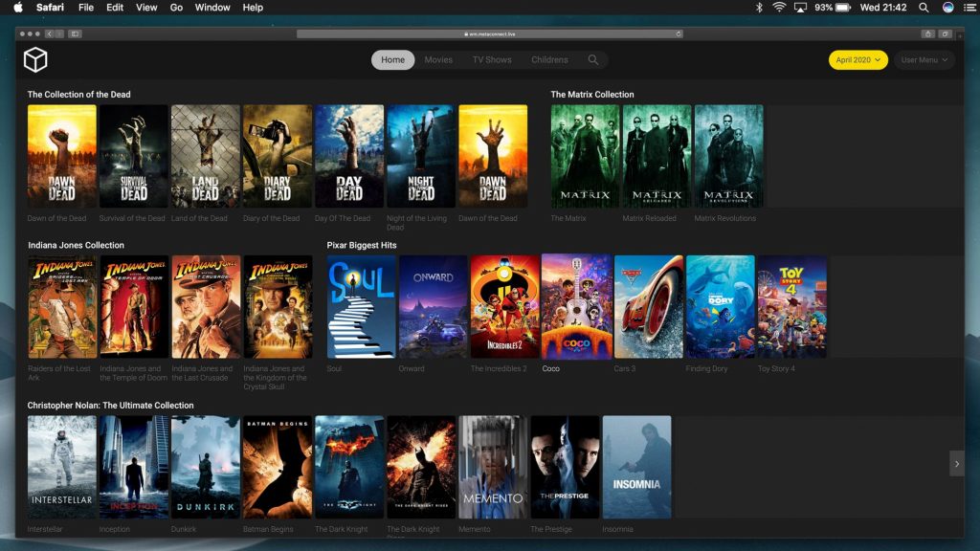Screen dimensions: 980x551
Task: Select the Interstellar poster thumbnail
Action: coord(62,467)
